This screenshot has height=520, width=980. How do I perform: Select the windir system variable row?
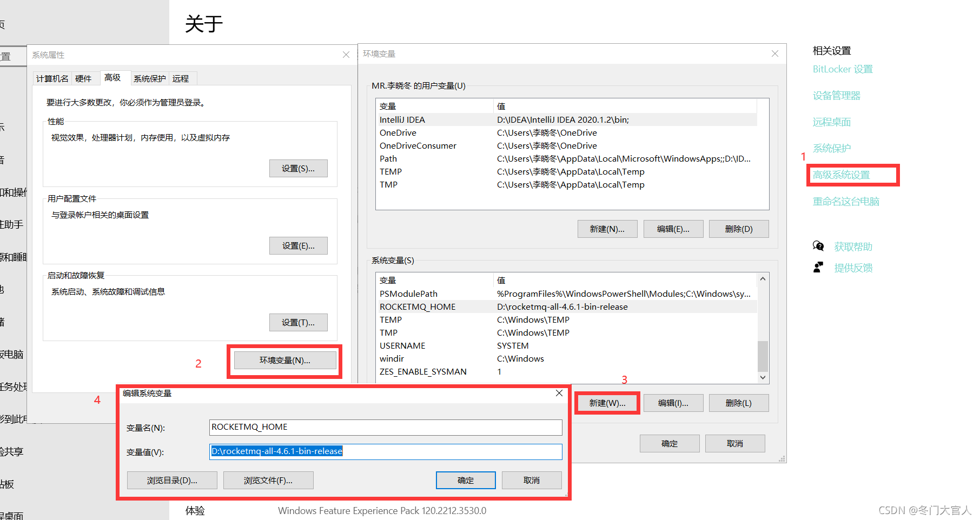point(566,359)
